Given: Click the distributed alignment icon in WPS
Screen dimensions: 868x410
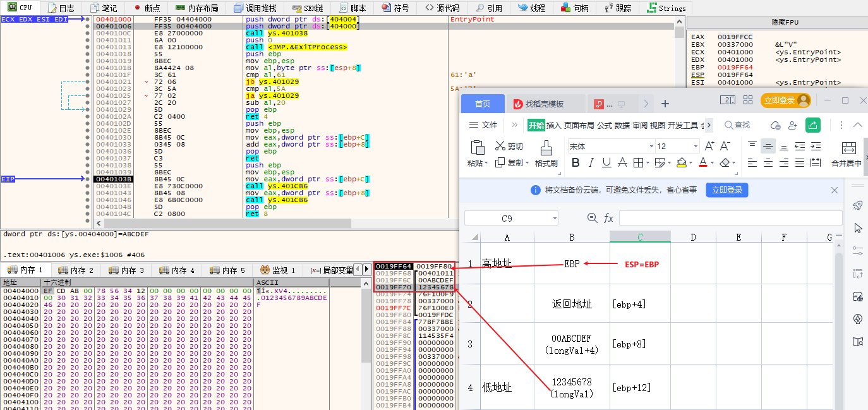Looking at the screenshot, I should tap(816, 162).
